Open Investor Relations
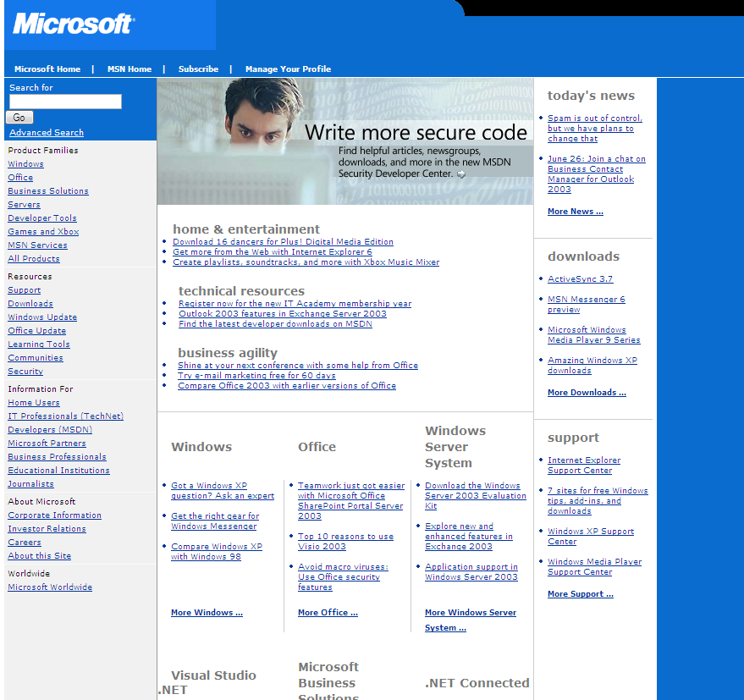Screen dimensions: 744x700 (x=41, y=528)
